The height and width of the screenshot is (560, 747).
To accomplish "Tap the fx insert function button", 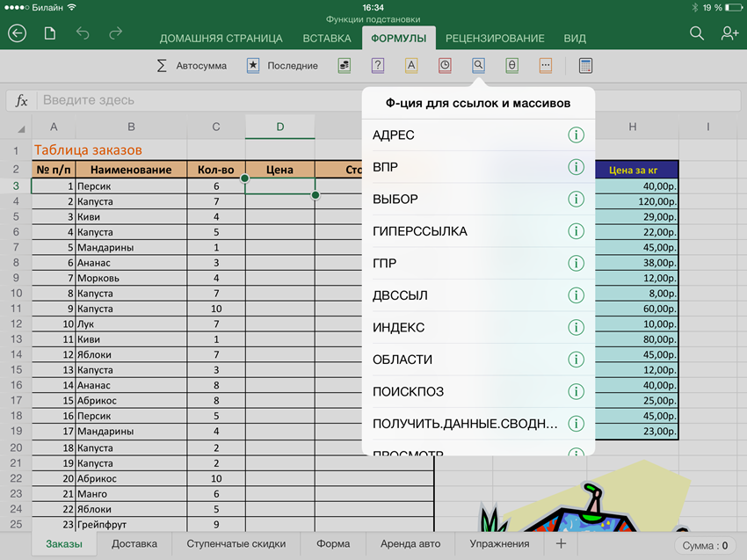I will point(21,100).
